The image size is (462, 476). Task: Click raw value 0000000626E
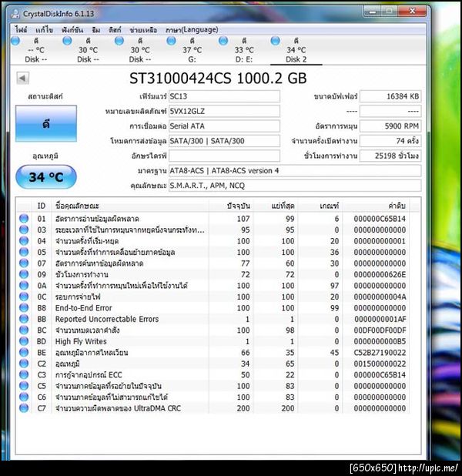click(380, 274)
